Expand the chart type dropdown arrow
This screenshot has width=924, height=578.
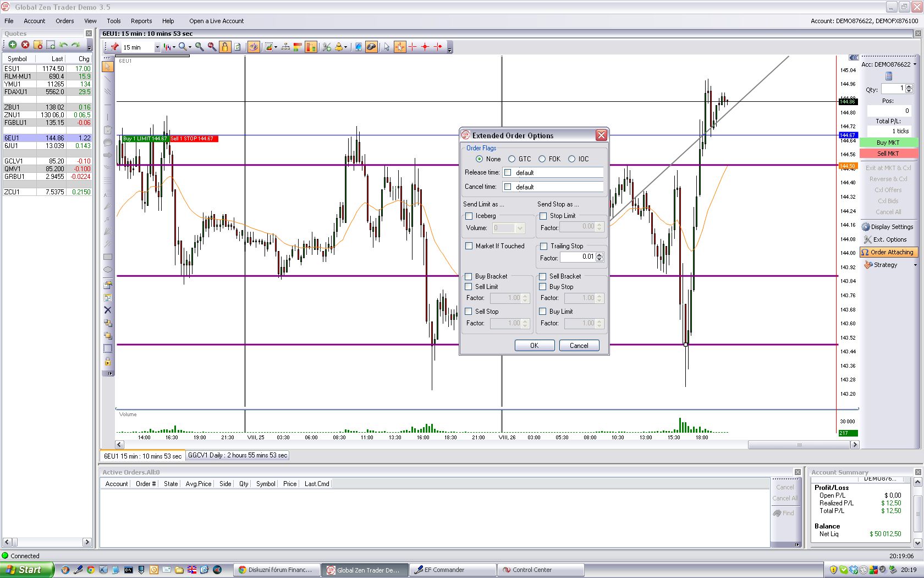[174, 47]
